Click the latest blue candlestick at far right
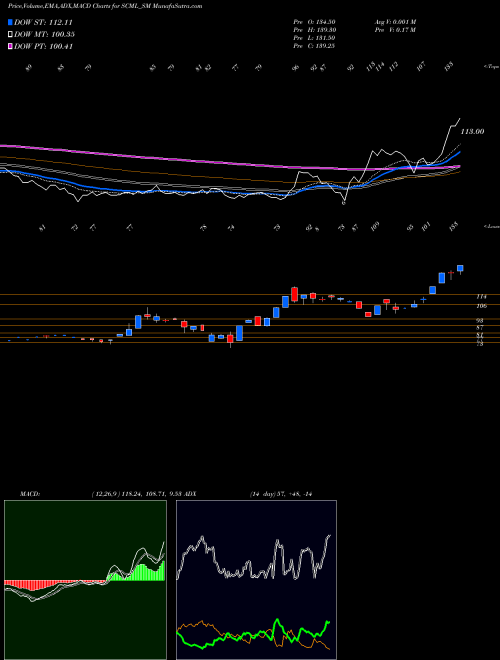This screenshot has width=500, height=660. click(x=460, y=269)
